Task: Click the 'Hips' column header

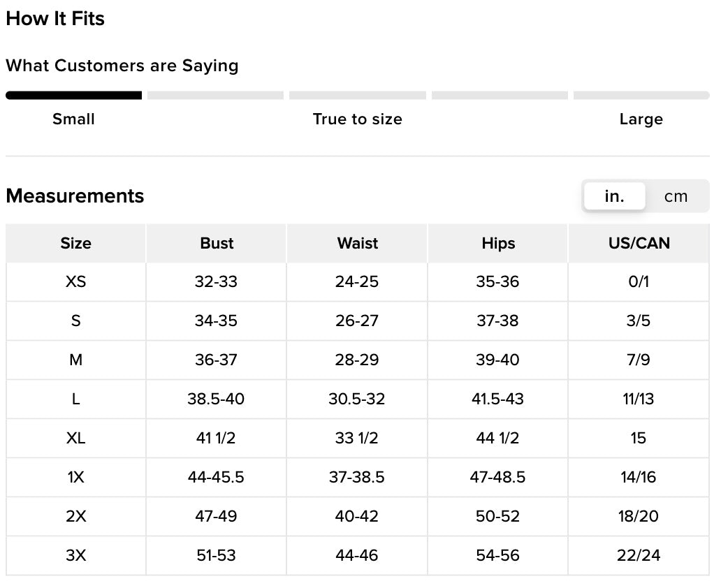Action: (498, 244)
